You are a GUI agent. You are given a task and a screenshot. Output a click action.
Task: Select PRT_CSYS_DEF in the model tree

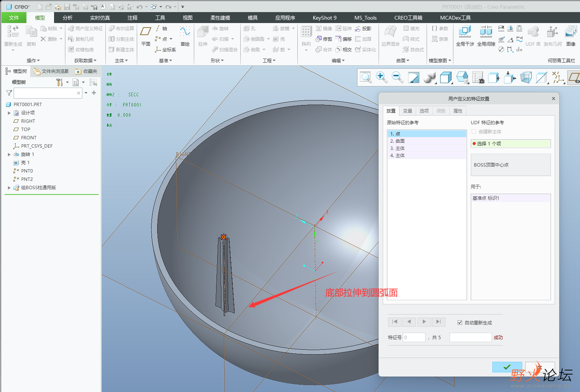point(37,146)
